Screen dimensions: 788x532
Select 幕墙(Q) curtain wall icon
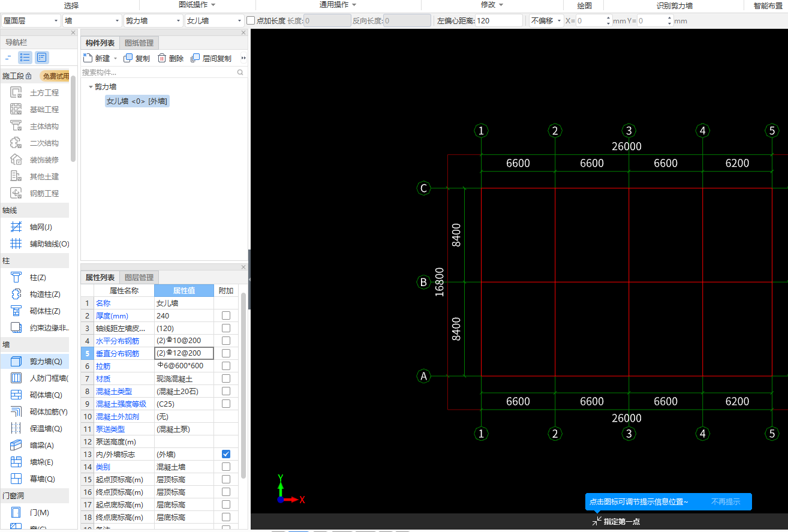[17, 479]
